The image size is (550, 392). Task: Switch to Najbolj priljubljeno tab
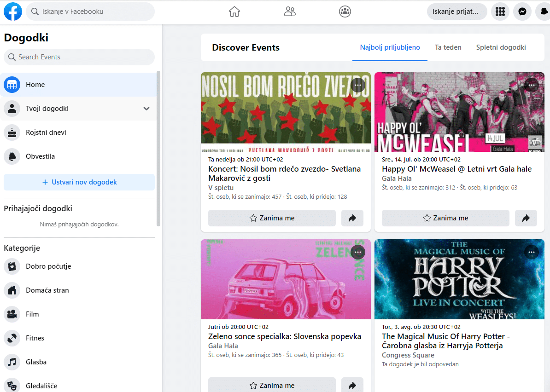[390, 47]
